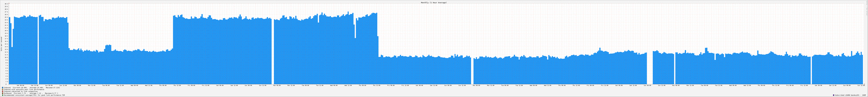Click the Recommended consistent average 75M legend text
Viewport: 868px width, 97px height.
click(x=34, y=95)
